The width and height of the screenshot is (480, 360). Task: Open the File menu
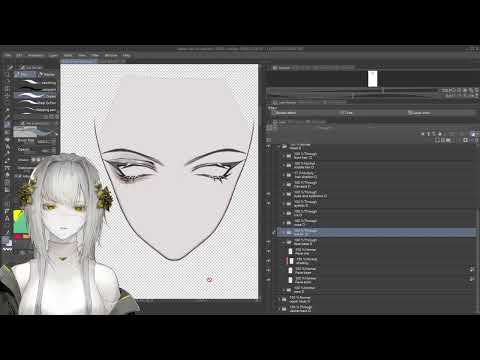(8, 55)
